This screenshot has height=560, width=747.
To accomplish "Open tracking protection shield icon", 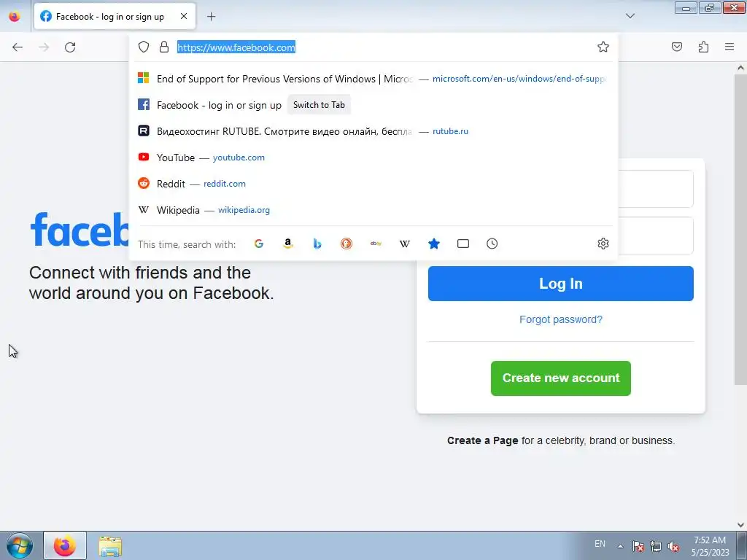I will pos(144,47).
